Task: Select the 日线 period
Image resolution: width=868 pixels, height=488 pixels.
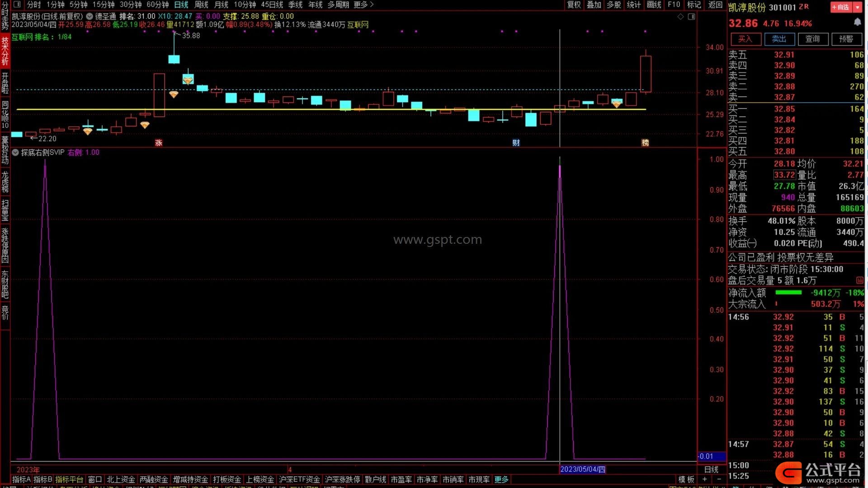Action: coord(181,5)
